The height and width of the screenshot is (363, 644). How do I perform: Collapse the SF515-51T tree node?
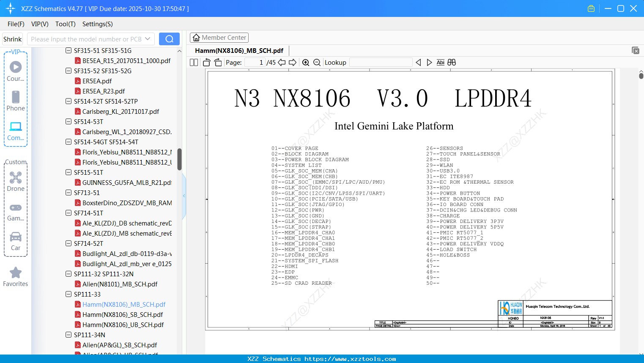(69, 172)
